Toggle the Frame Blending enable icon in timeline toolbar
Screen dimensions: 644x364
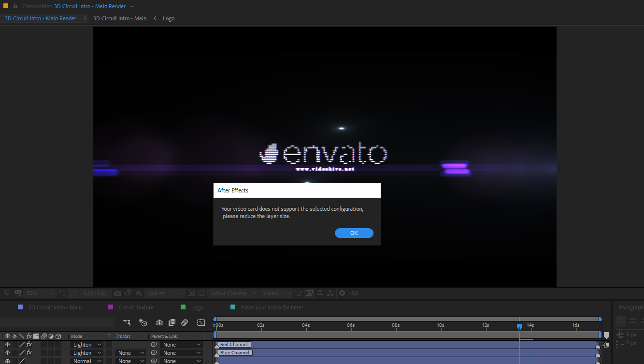point(172,322)
